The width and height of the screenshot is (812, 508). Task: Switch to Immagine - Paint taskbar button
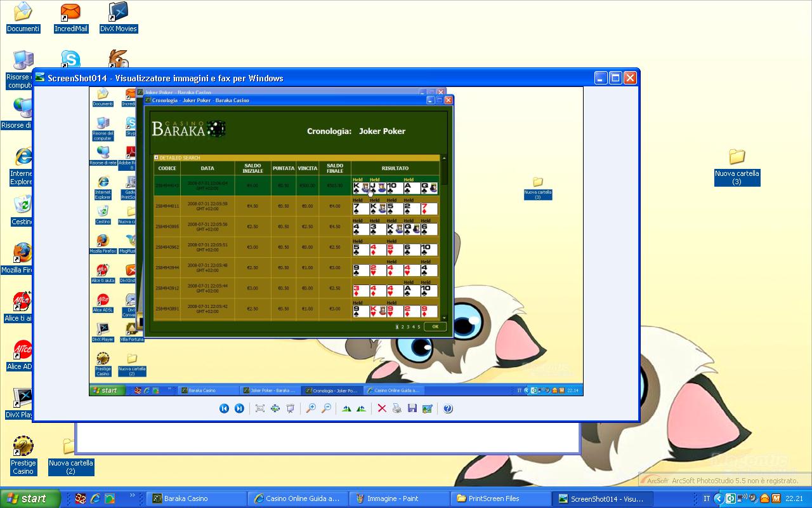click(399, 498)
